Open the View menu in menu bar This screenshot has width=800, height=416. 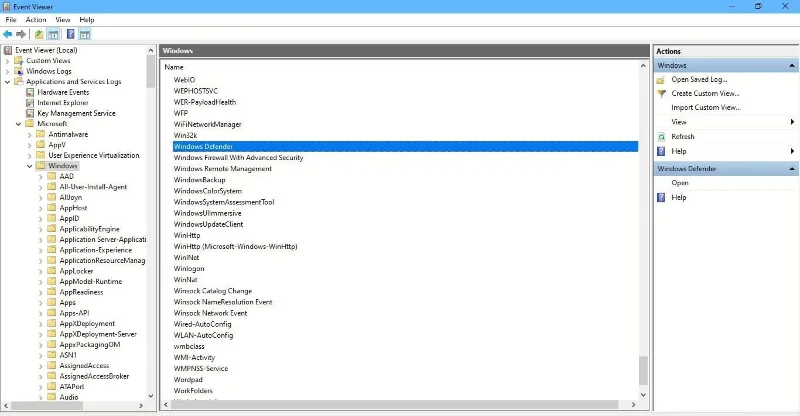[x=63, y=19]
